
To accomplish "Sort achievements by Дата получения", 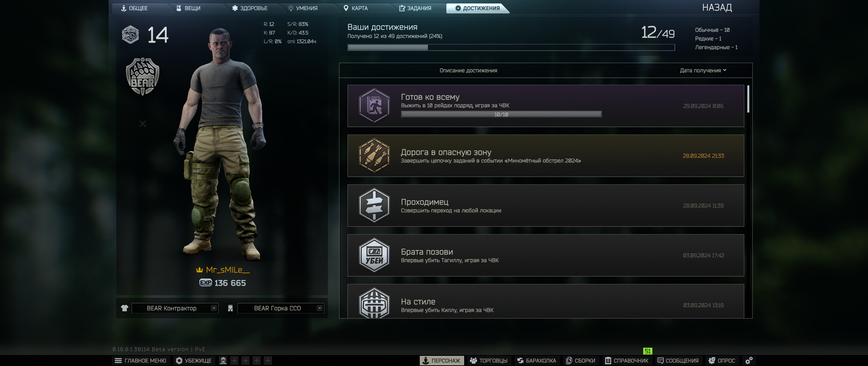I will coord(703,70).
